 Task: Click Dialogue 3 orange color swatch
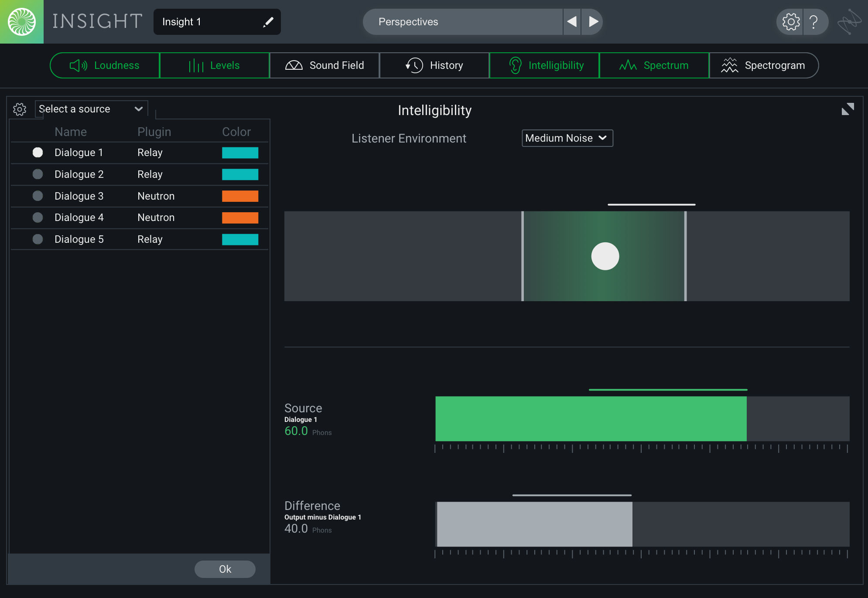[240, 196]
